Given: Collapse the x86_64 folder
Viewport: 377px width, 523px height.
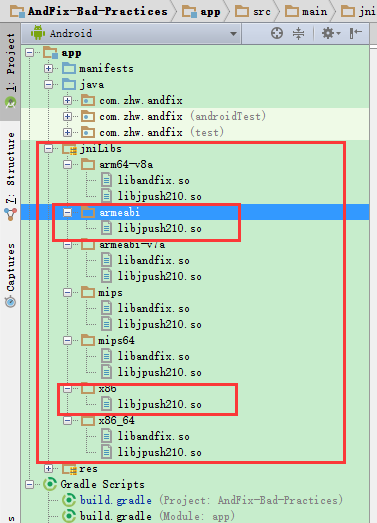Looking at the screenshot, I should pyautogui.click(x=67, y=421).
